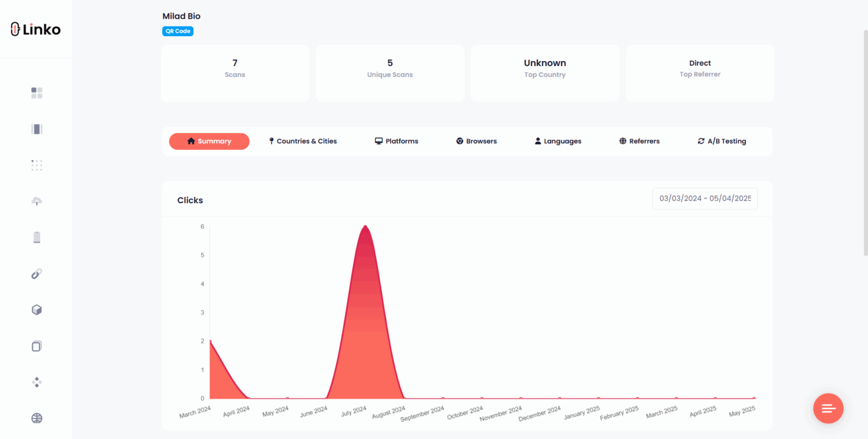Click the four-diamond sidebar icon
Image resolution: width=868 pixels, height=439 pixels.
click(37, 382)
